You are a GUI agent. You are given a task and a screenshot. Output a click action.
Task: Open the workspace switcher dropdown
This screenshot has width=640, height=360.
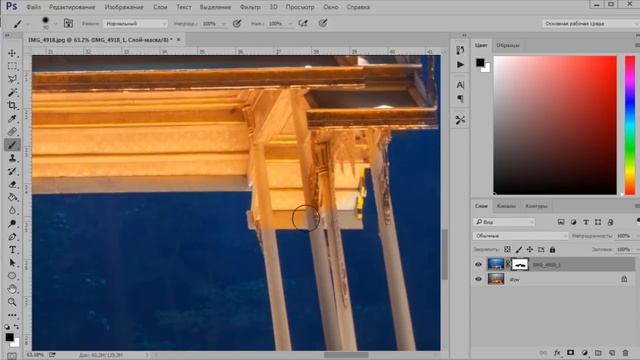(591, 23)
